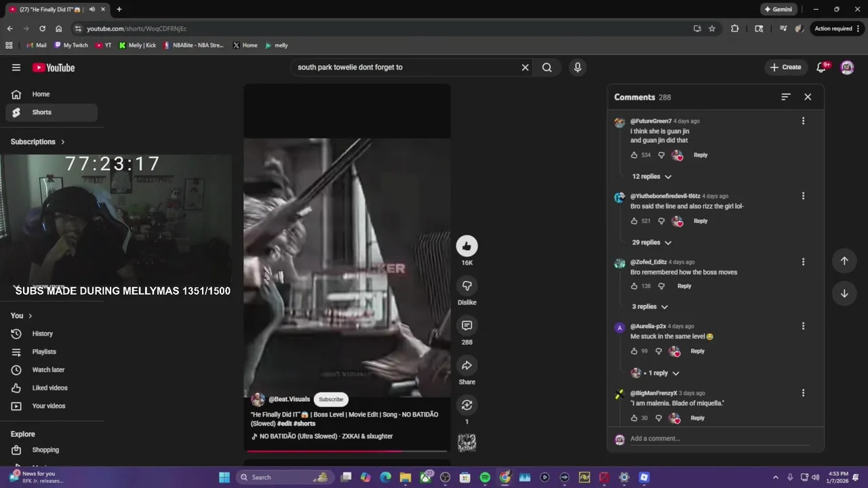Open the My Twitch bookmark
The height and width of the screenshot is (488, 868).
tap(71, 45)
